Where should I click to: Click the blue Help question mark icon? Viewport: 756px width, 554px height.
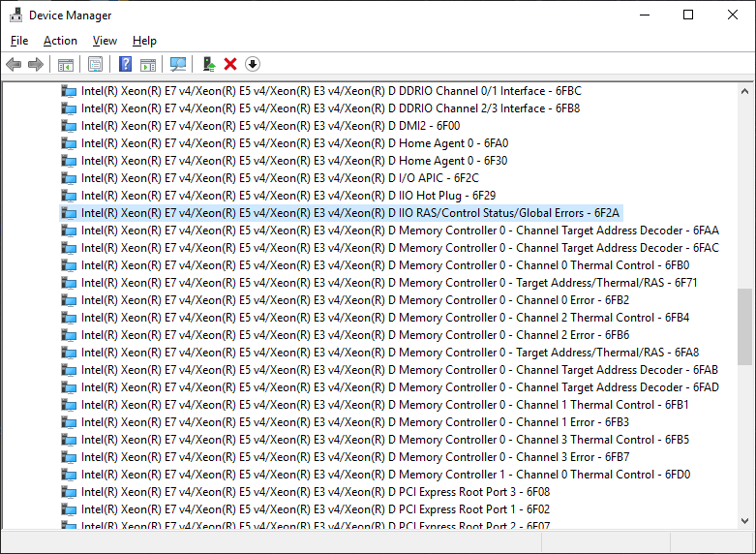[x=126, y=64]
